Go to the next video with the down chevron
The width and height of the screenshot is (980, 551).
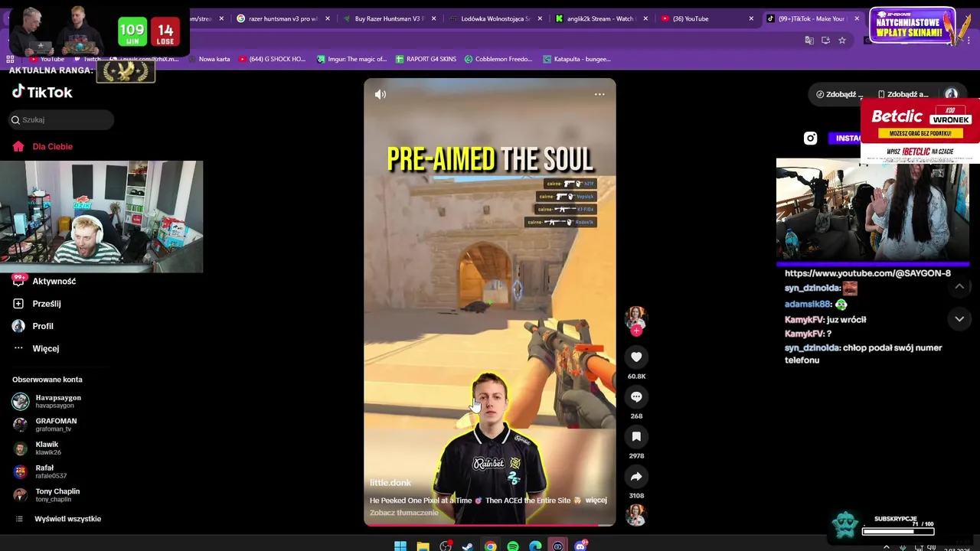(x=959, y=318)
